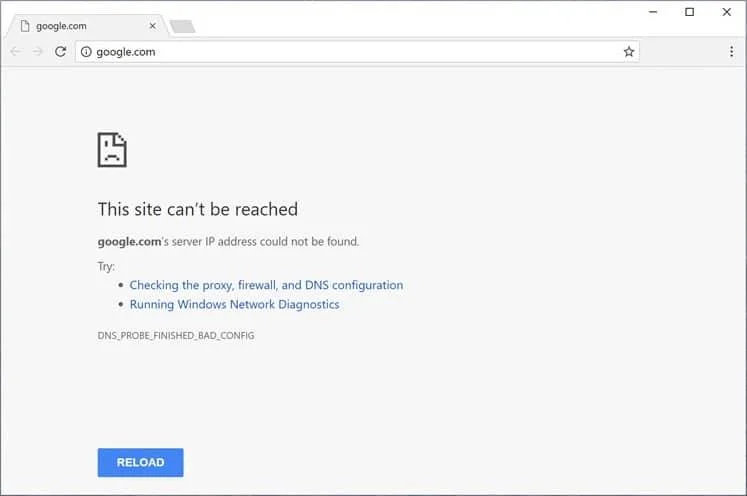Click the DNS_PROBE_FINISHED_BAD_CONFIG error code
Viewport: 747px width, 496px height.
click(176, 335)
